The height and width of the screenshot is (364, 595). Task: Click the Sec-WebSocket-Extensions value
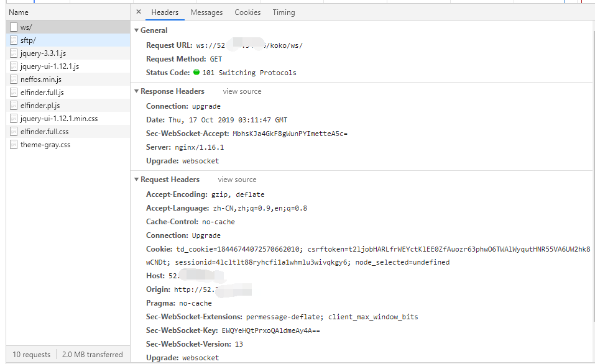pos(332,317)
